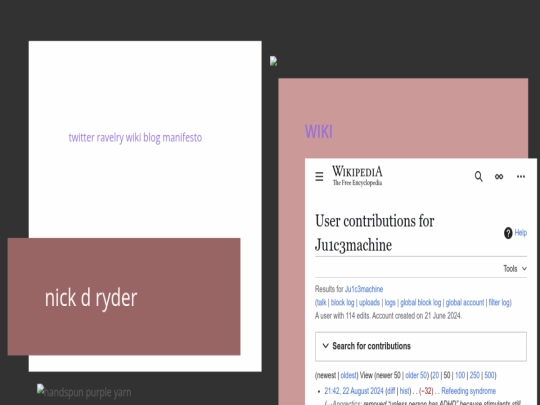
Task: Click the broken image icon above WIKI panel
Action: click(273, 61)
